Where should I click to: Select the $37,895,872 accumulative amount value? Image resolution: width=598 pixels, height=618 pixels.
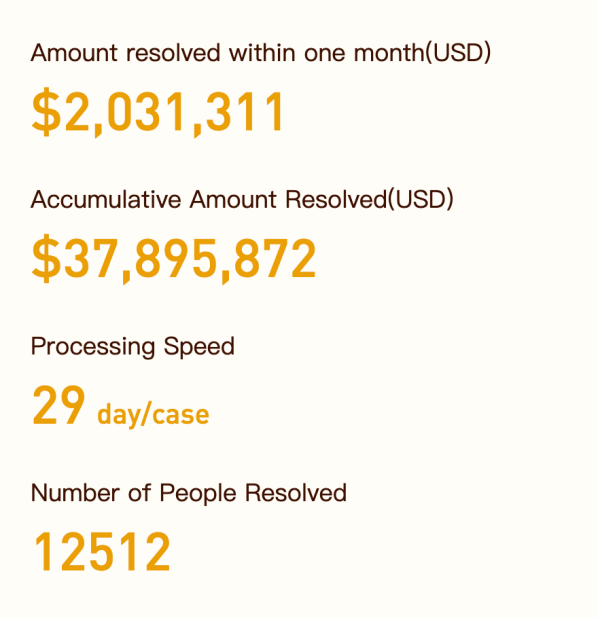click(x=174, y=259)
